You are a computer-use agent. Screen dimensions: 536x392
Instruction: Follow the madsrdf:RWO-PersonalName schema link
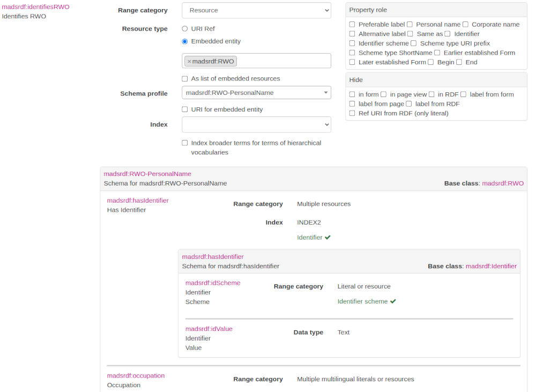147,174
